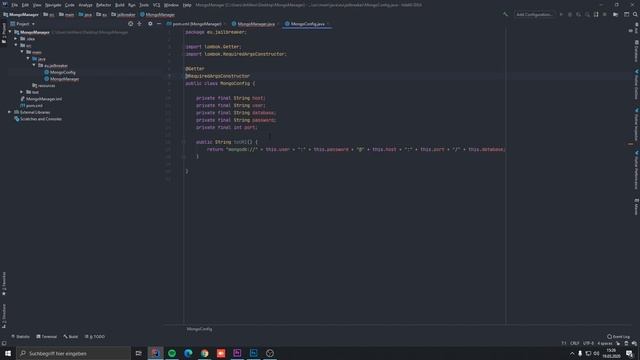Click the Run play icon in toolbar

click(561, 14)
